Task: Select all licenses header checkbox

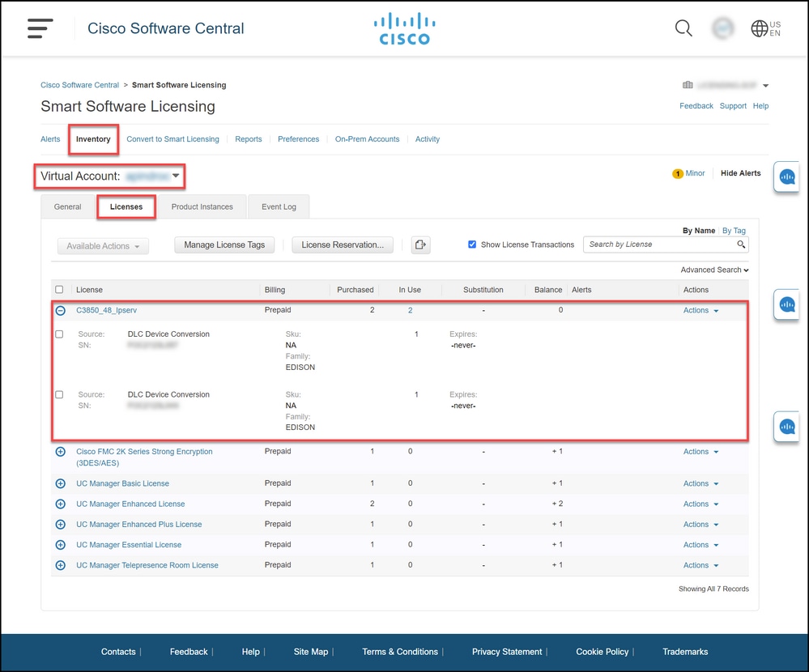Action: pos(59,290)
